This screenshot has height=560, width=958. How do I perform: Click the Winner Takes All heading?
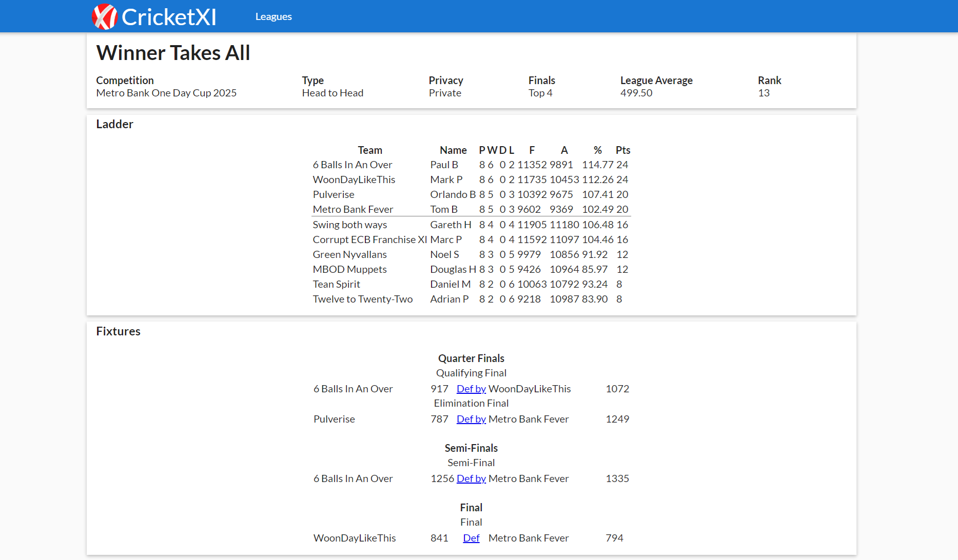tap(173, 53)
